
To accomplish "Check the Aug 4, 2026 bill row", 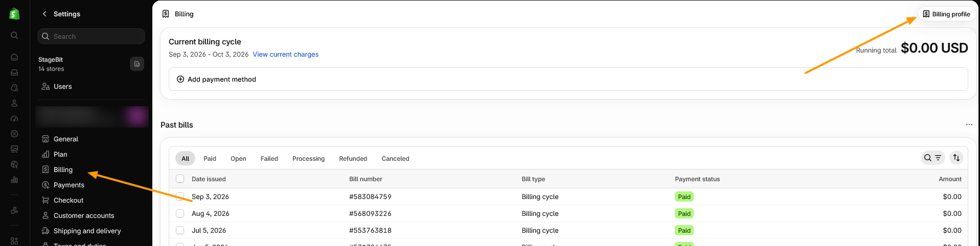I will 180,213.
